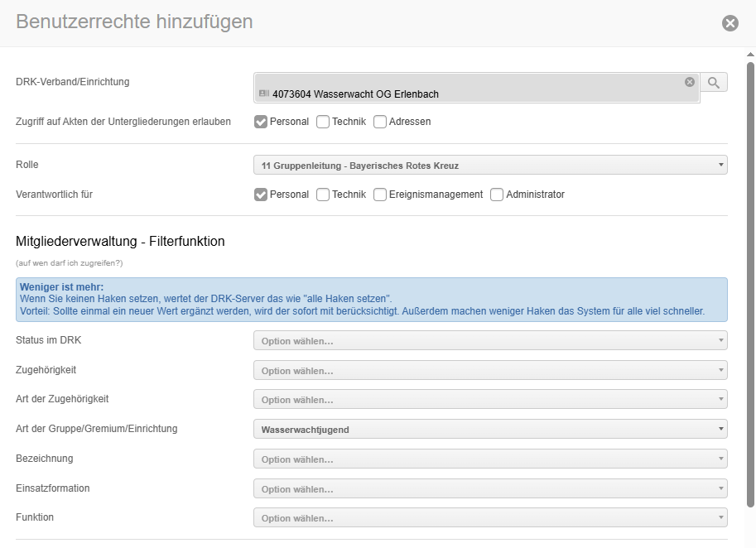Uncheck Personal under Verantwortlich für
This screenshot has height=548, width=756.
261,195
